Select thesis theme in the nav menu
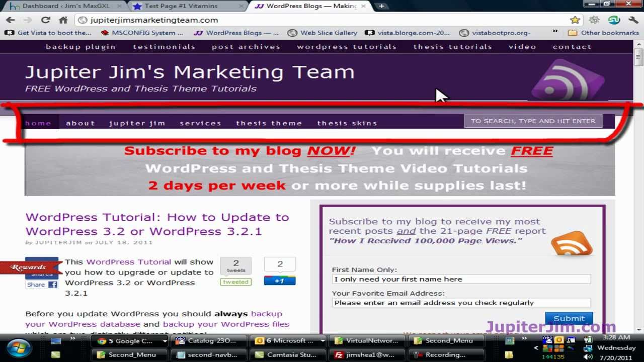The width and height of the screenshot is (644, 362). (269, 123)
